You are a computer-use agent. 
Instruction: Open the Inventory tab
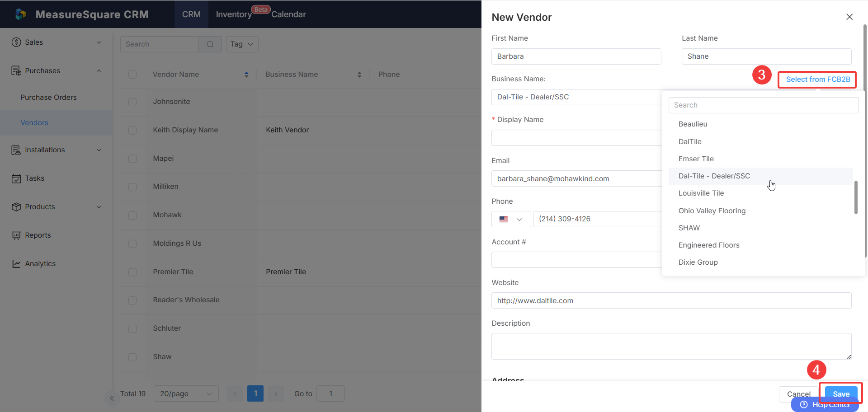(234, 14)
